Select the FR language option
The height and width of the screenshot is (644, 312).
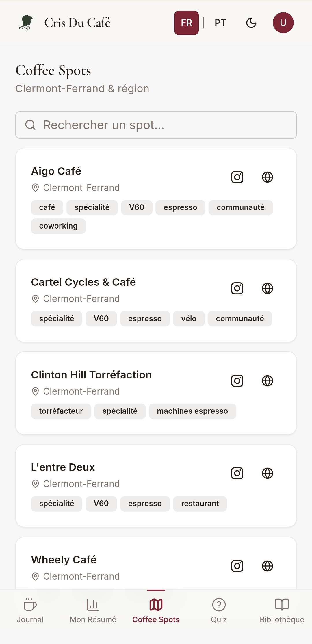[186, 23]
